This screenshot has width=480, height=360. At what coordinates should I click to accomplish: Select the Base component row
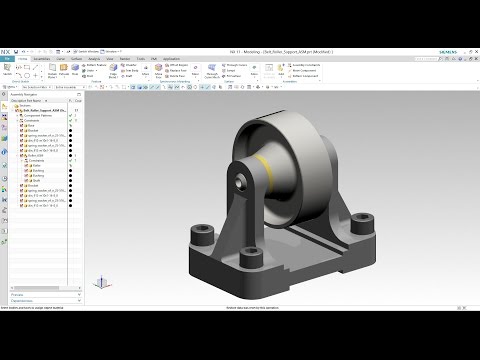pos(31,125)
